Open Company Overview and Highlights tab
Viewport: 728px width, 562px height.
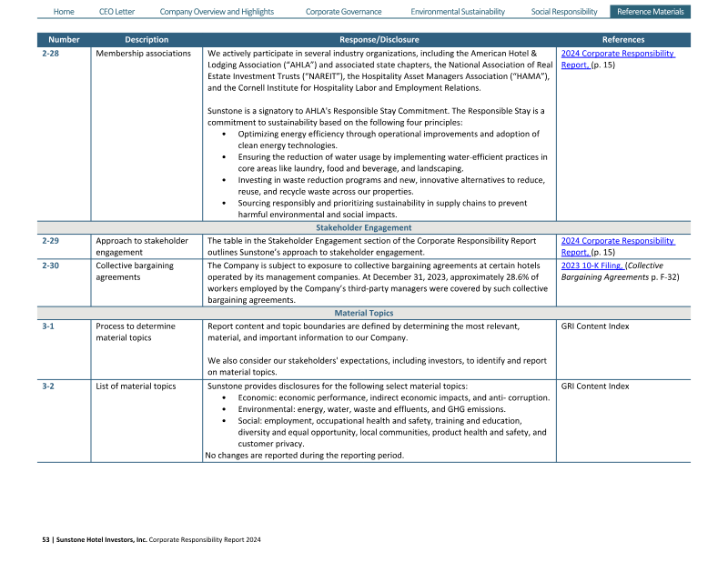[217, 12]
